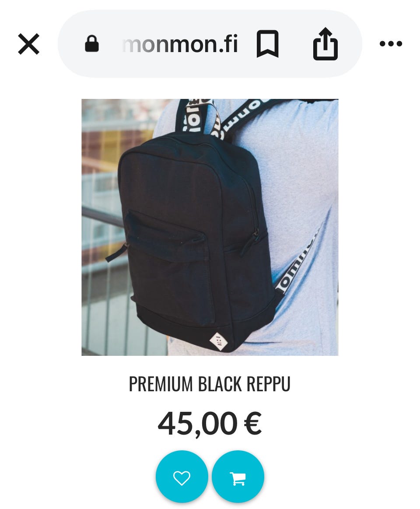
Task: Share product page using upload-arrow icon
Action: click(x=325, y=44)
